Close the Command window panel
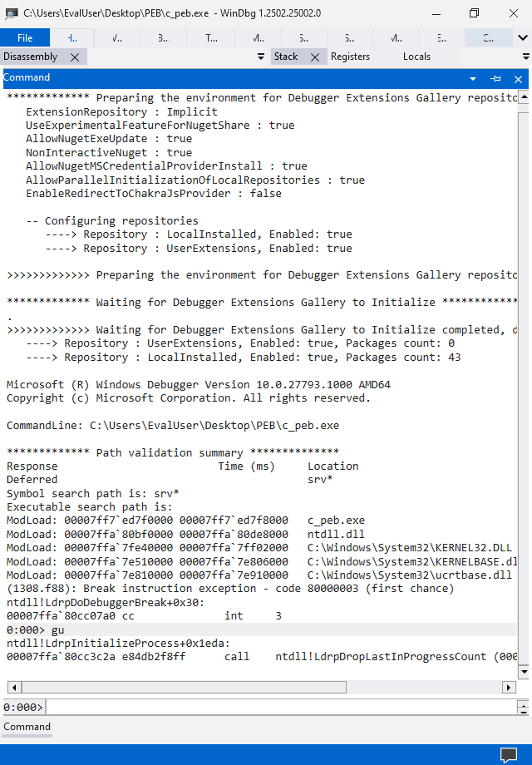The image size is (532, 765). (x=519, y=78)
